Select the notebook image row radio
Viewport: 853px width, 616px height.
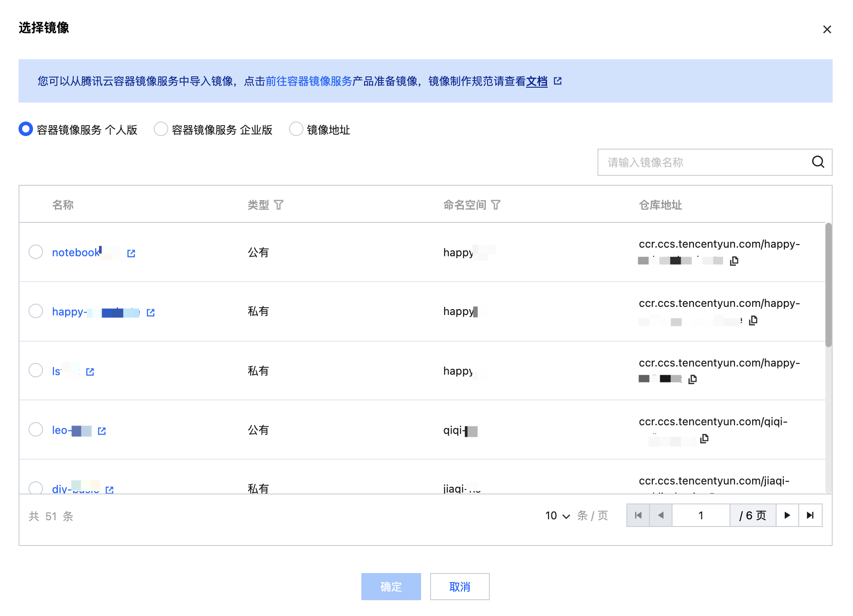coord(36,252)
